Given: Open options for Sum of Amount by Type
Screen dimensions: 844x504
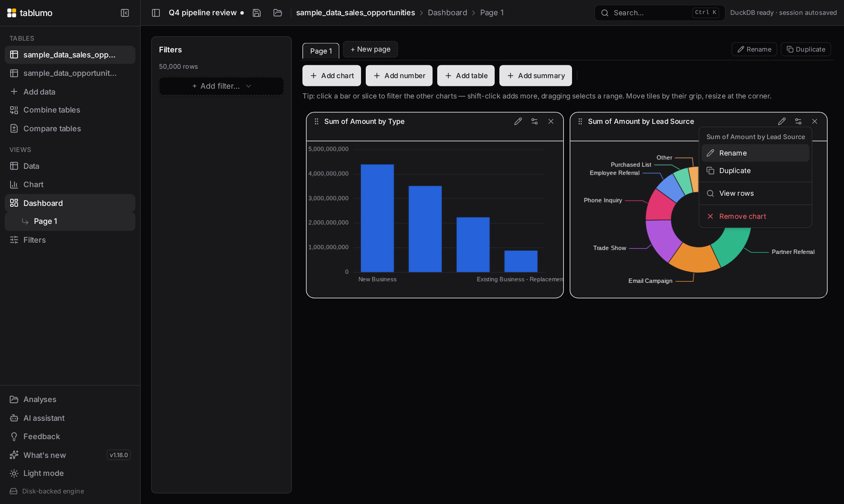Looking at the screenshot, I should (x=535, y=122).
